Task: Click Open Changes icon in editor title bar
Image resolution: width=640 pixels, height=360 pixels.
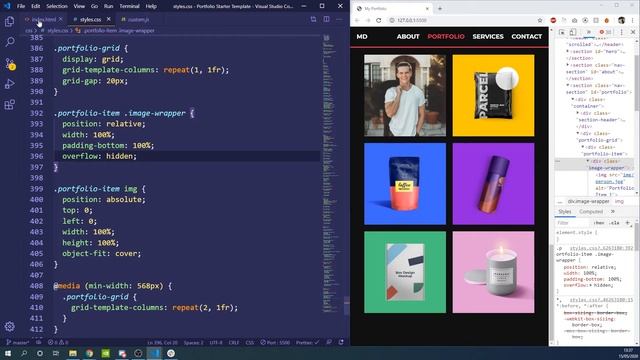Action: [313, 19]
